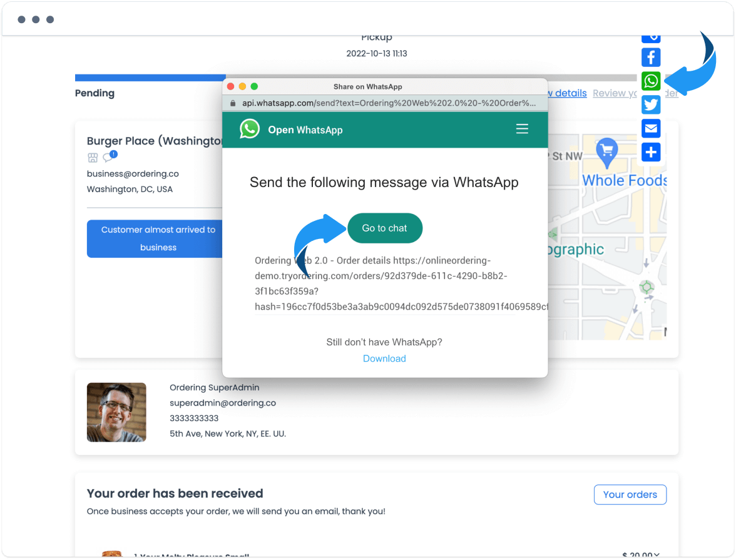Image resolution: width=736 pixels, height=560 pixels.
Task: Click the Ordering Web 2.0 order details message
Action: (x=401, y=283)
